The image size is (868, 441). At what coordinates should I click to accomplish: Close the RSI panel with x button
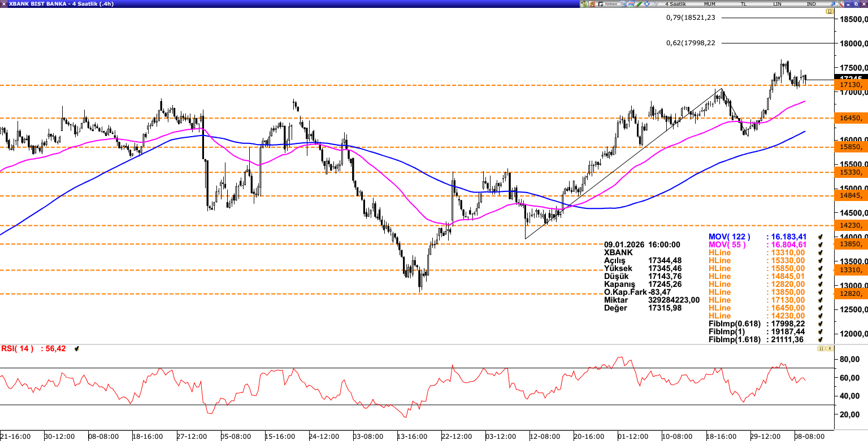830,349
